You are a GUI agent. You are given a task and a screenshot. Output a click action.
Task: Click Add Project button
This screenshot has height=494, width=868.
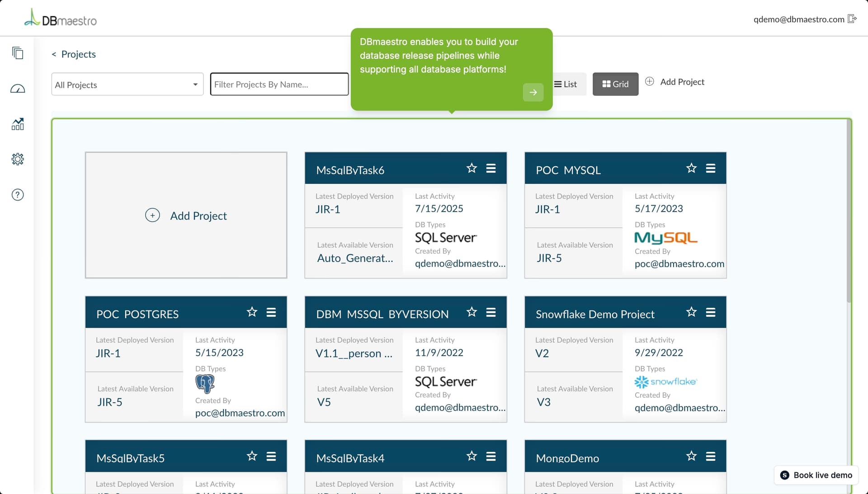click(x=675, y=82)
